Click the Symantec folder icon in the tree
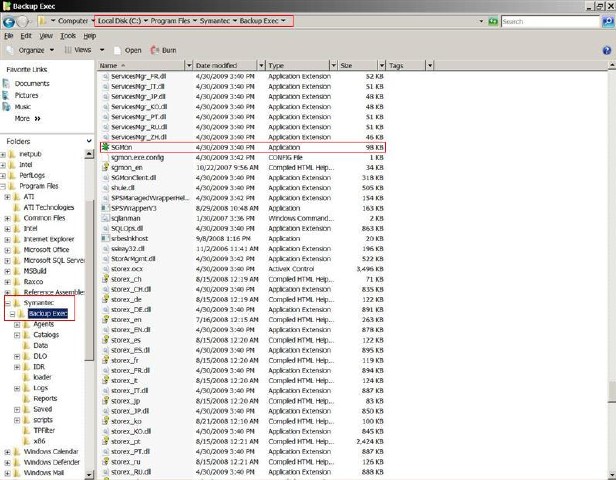Image resolution: width=616 pixels, height=480 pixels. 17,302
